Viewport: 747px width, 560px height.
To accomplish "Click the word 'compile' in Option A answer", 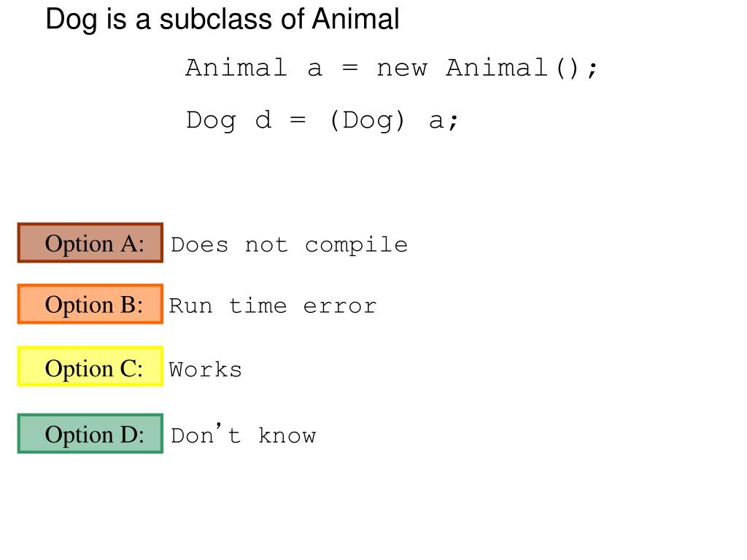I will click(x=356, y=244).
